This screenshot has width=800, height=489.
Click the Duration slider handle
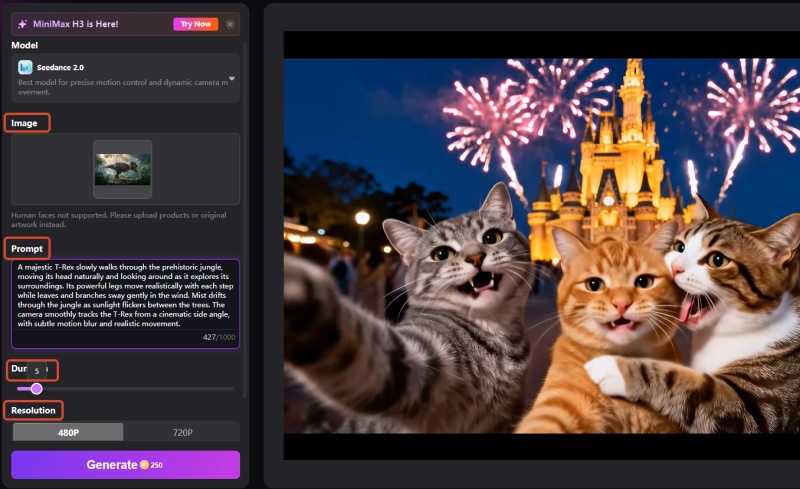(x=36, y=389)
